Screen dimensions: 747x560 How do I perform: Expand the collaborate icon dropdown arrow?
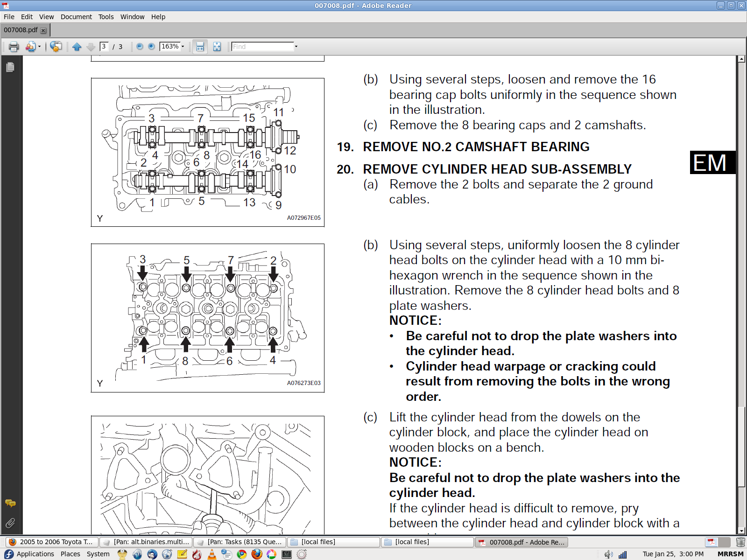(x=40, y=47)
